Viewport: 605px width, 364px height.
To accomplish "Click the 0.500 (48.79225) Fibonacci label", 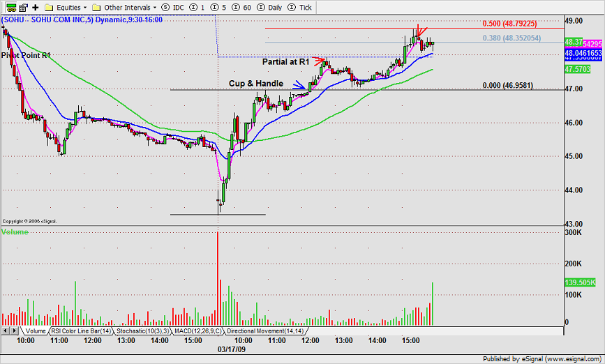I will tap(509, 24).
